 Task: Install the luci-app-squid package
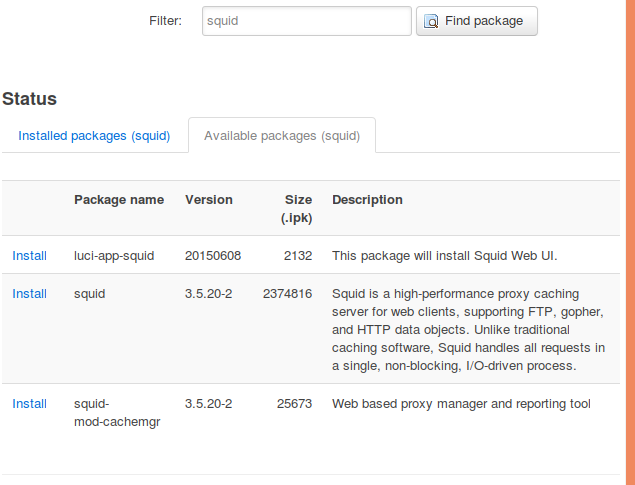[x=29, y=256]
